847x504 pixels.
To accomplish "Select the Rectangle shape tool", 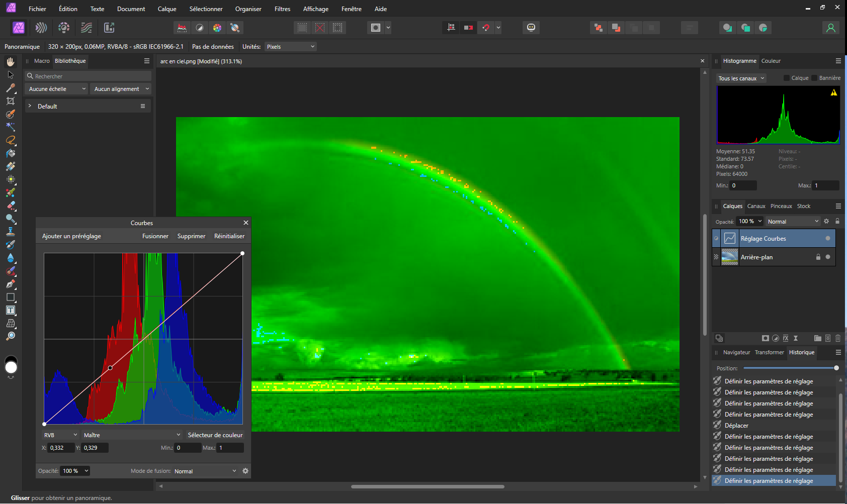I will tap(11, 297).
